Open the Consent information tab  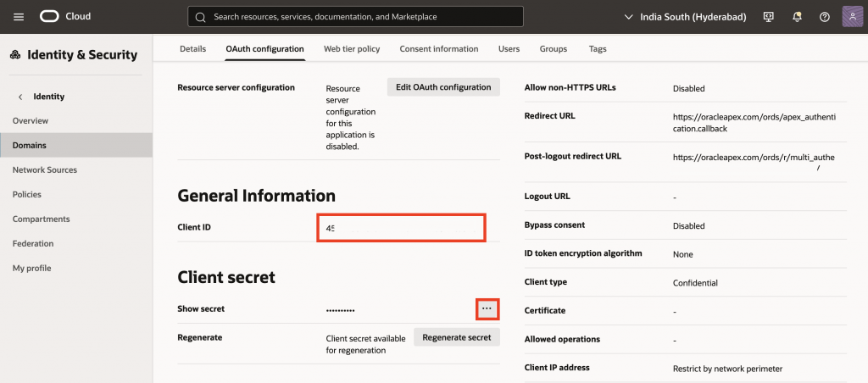tap(439, 49)
